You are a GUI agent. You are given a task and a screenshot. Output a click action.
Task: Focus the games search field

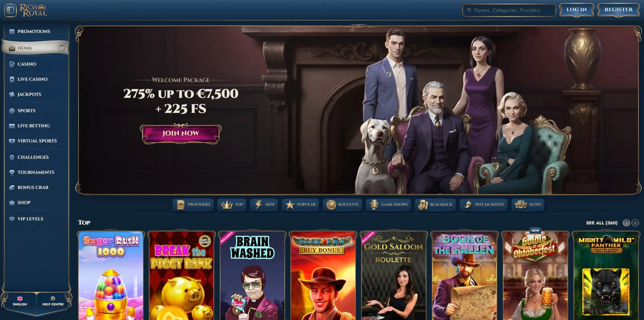(509, 10)
